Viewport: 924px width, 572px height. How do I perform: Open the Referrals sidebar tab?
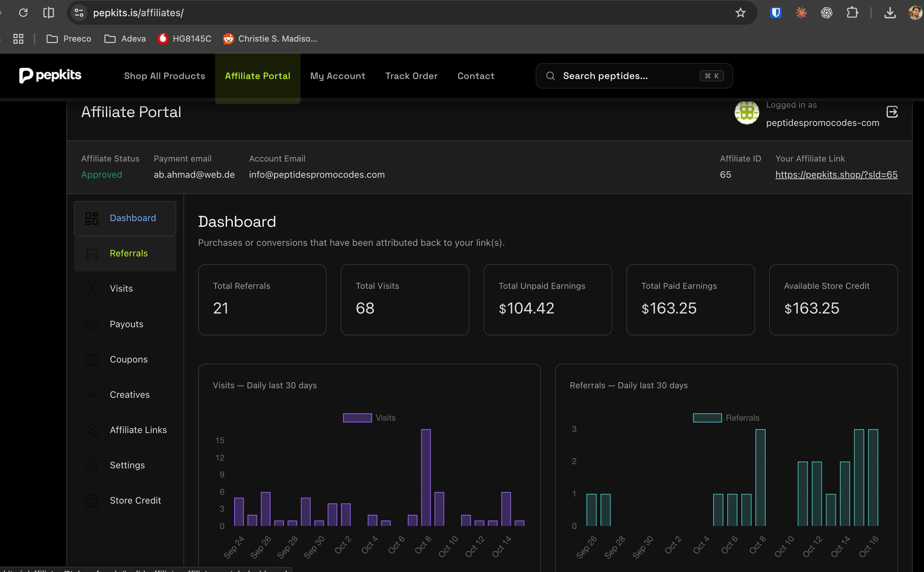tap(125, 254)
